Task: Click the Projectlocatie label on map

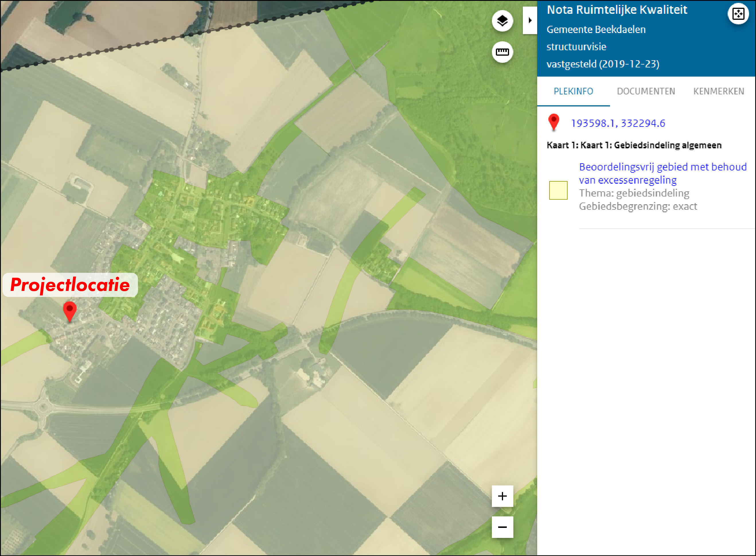Action: click(x=70, y=285)
